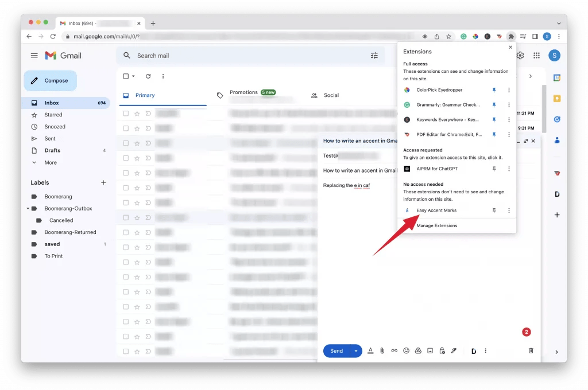Toggle confidential mode for the email
The image size is (588, 390).
pyautogui.click(x=442, y=350)
